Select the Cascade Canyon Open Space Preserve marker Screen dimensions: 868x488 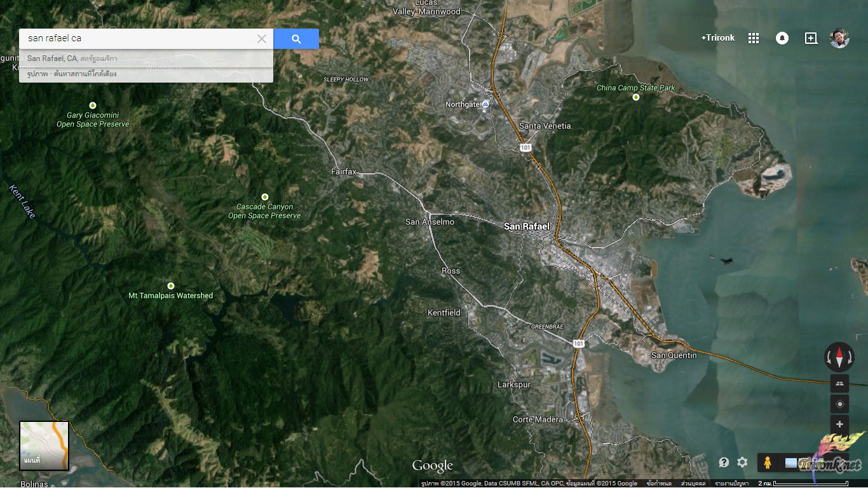(265, 197)
